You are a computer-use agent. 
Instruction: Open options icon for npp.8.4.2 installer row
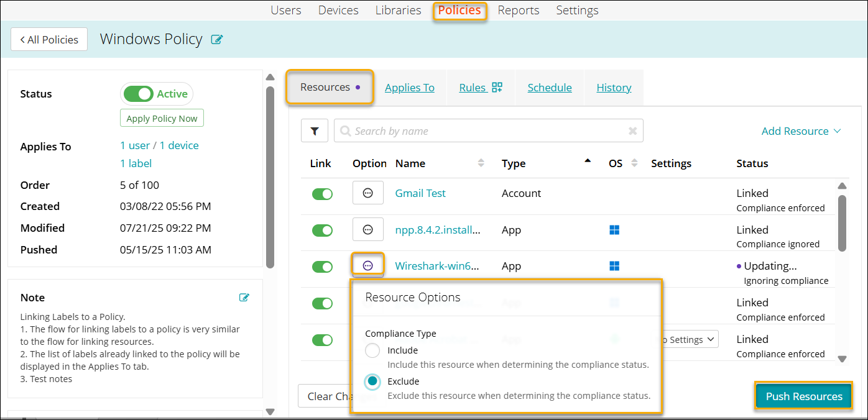click(367, 230)
